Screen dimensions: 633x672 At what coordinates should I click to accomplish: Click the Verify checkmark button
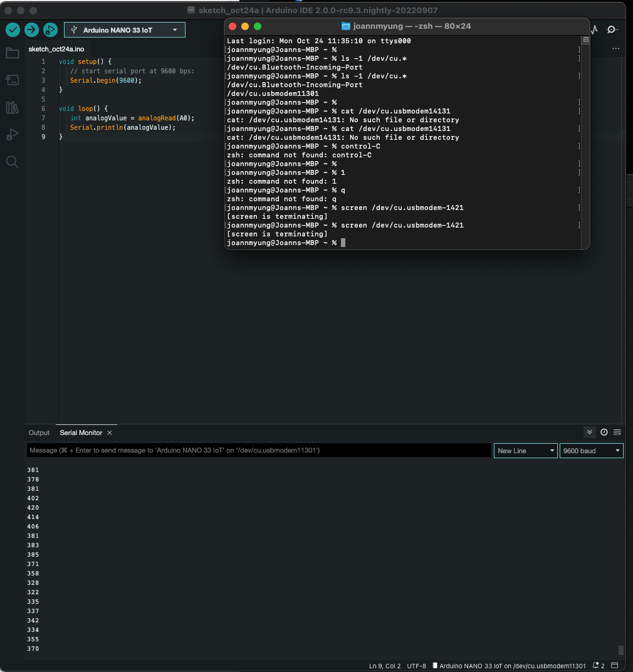[x=13, y=29]
